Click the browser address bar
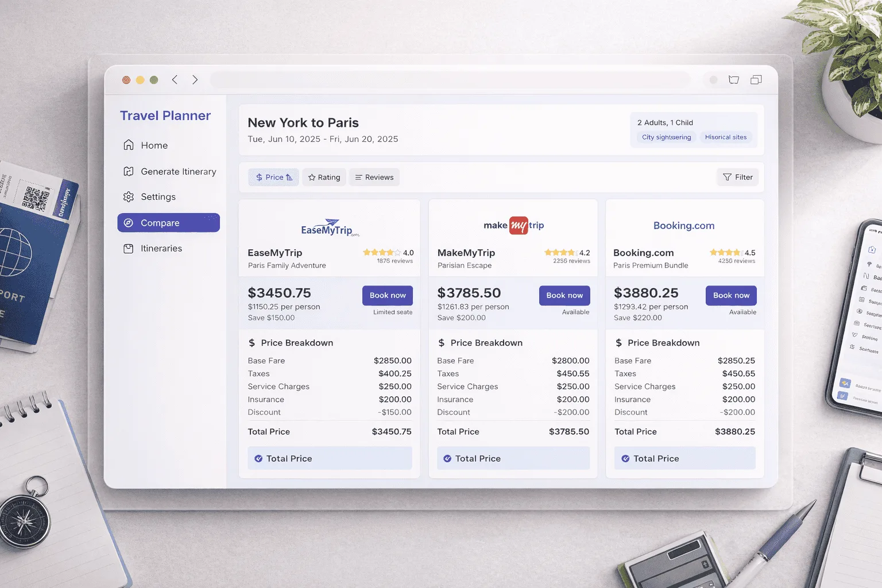Image resolution: width=882 pixels, height=588 pixels. pos(451,80)
